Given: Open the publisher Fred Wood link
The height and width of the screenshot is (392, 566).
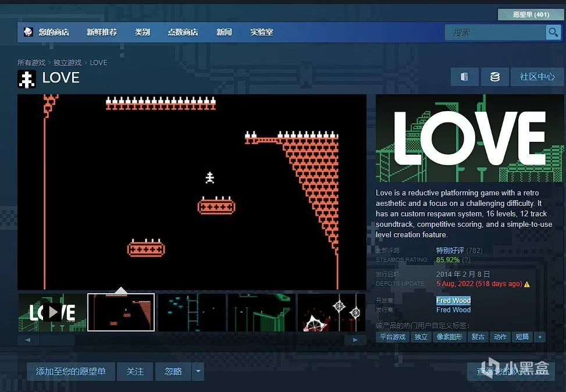Looking at the screenshot, I should [453, 309].
